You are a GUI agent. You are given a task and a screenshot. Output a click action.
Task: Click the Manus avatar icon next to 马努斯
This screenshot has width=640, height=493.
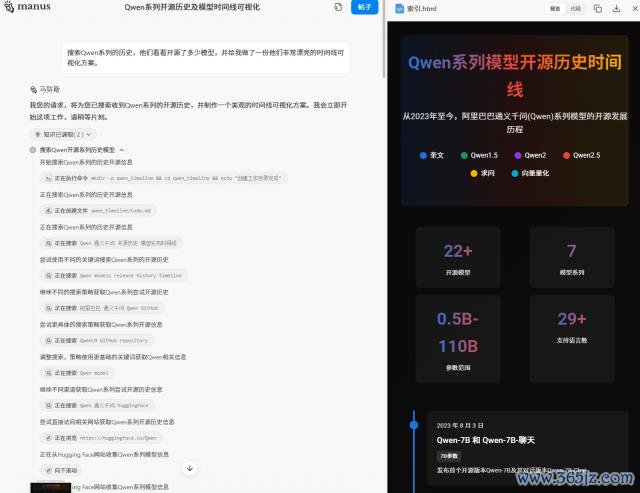coord(33,89)
